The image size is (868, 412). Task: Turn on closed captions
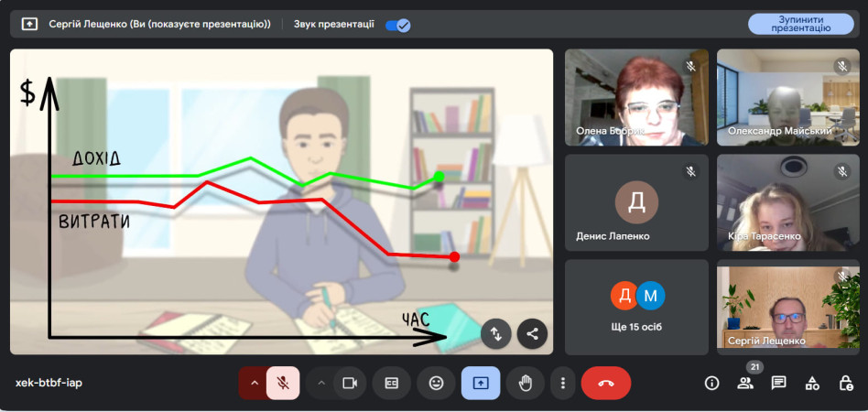click(391, 383)
